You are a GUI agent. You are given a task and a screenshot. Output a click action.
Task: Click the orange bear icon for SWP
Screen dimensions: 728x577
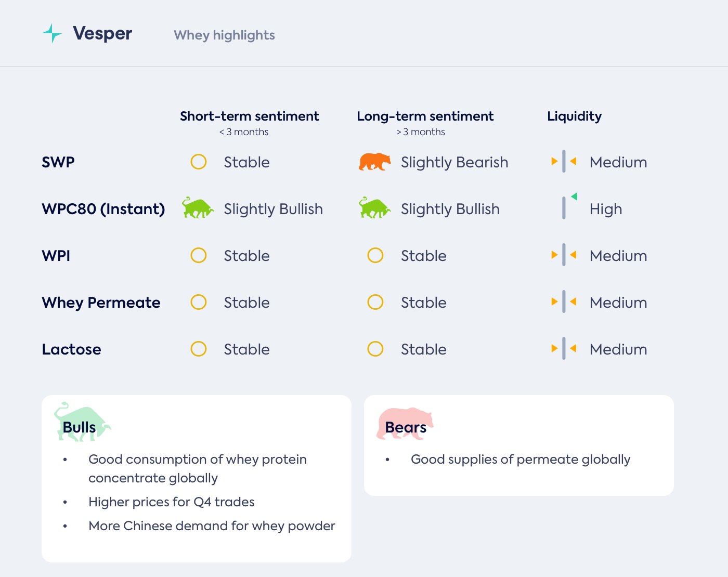pyautogui.click(x=374, y=162)
